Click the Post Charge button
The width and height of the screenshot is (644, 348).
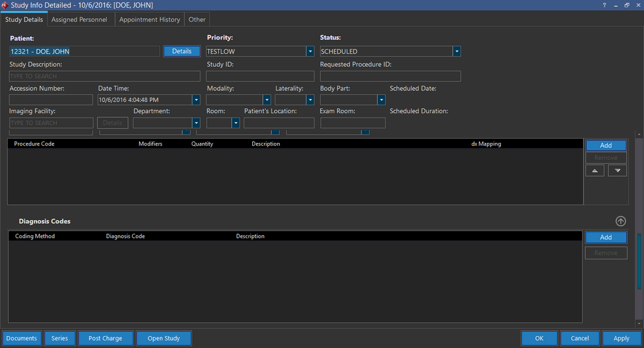105,339
